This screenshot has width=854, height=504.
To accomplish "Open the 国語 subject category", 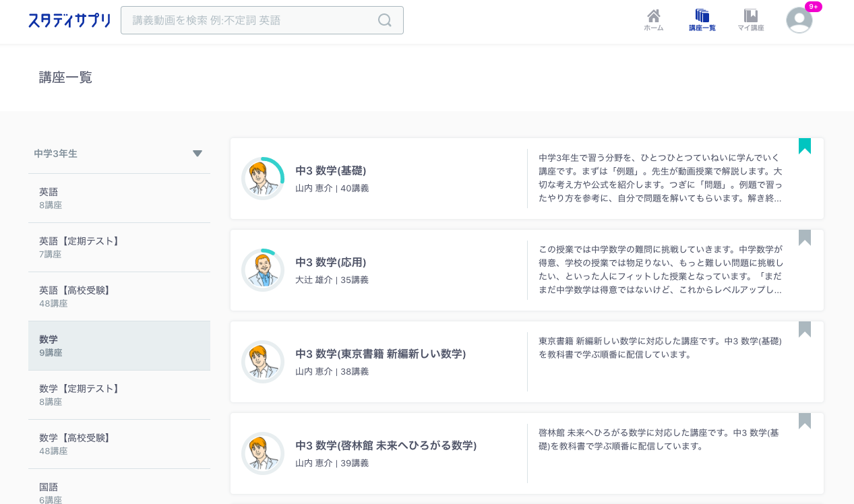I will tap(119, 491).
